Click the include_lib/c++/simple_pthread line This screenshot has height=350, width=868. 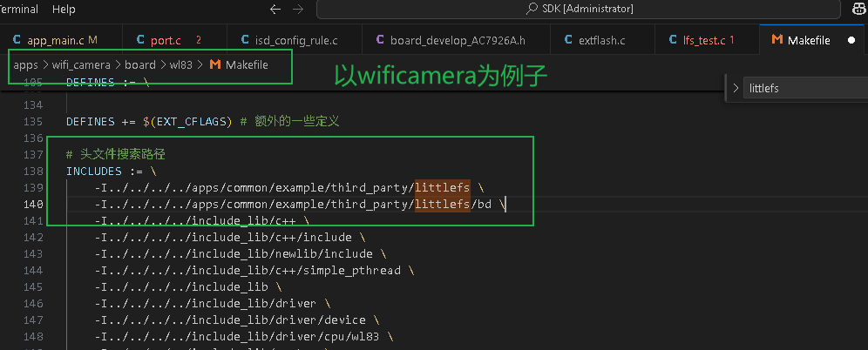tap(254, 271)
